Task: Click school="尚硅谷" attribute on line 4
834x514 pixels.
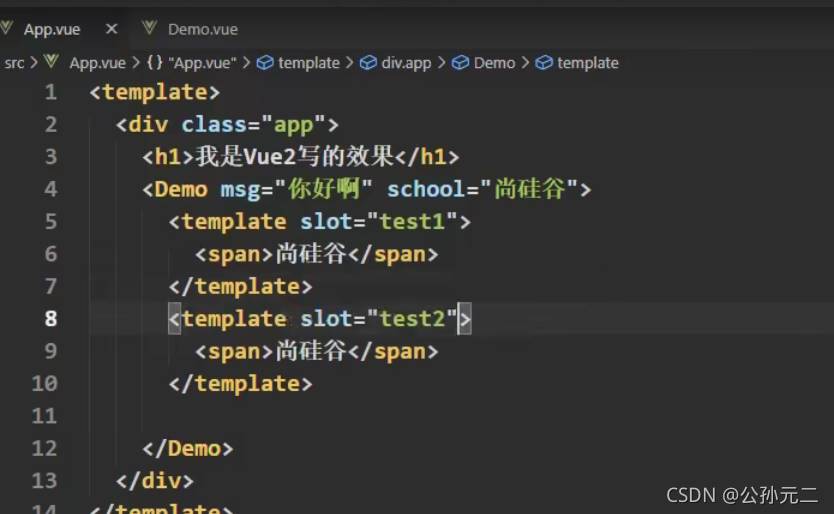Action: [x=482, y=189]
